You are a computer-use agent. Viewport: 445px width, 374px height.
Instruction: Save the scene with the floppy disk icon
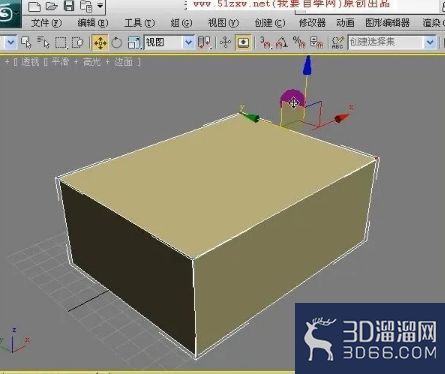(x=69, y=6)
